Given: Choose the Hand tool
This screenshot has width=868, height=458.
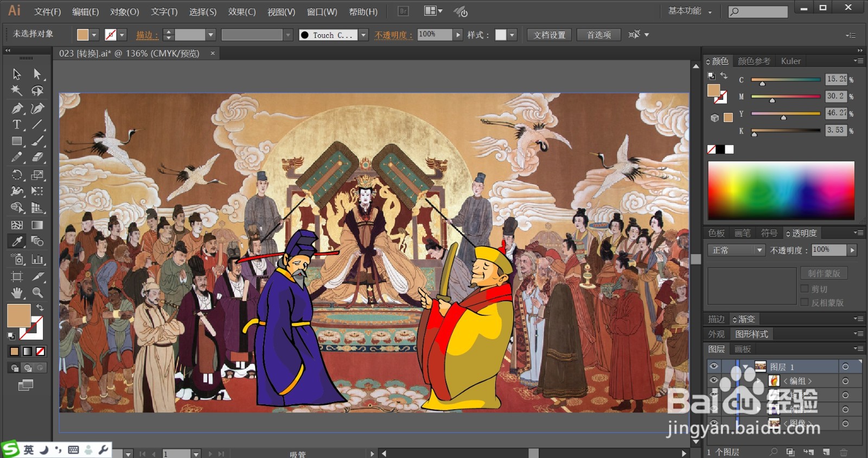Looking at the screenshot, I should (x=17, y=293).
